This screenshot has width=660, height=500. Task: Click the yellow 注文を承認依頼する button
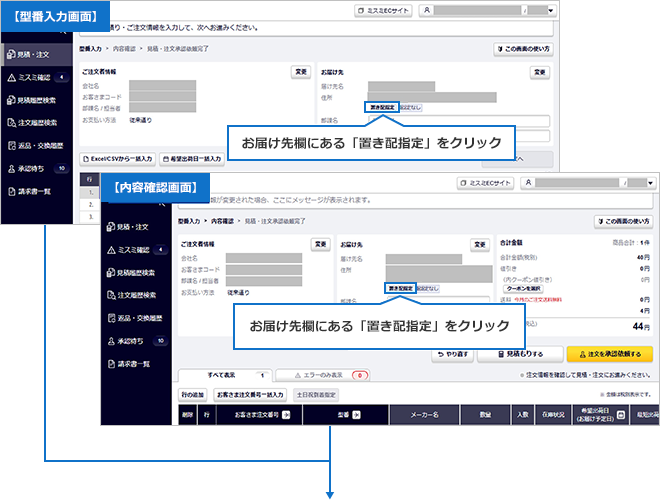point(610,354)
